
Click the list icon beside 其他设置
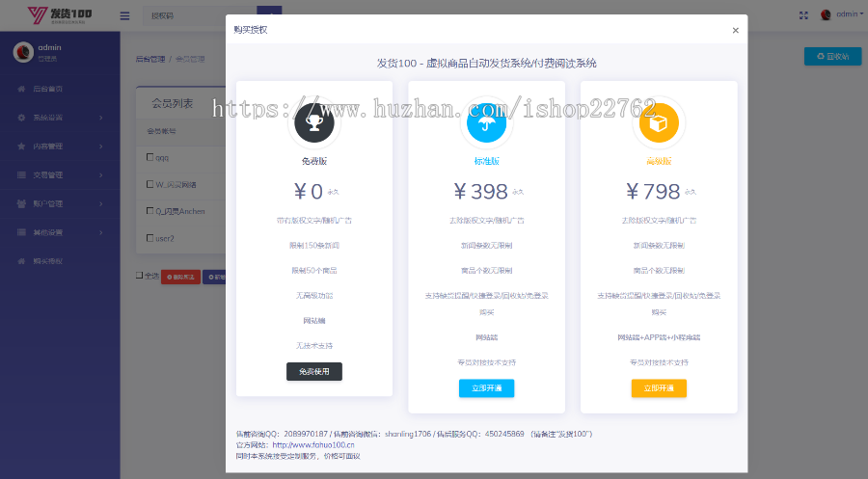21,232
